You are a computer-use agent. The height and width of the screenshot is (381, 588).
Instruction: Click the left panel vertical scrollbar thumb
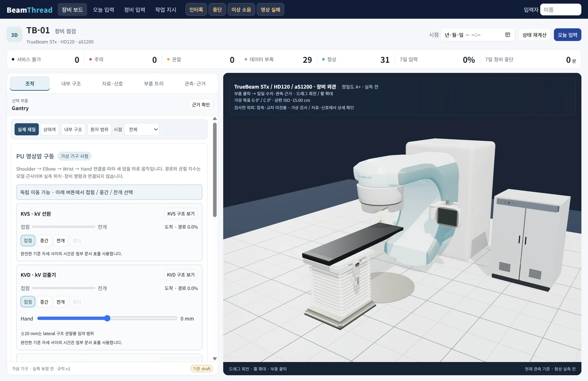215,169
